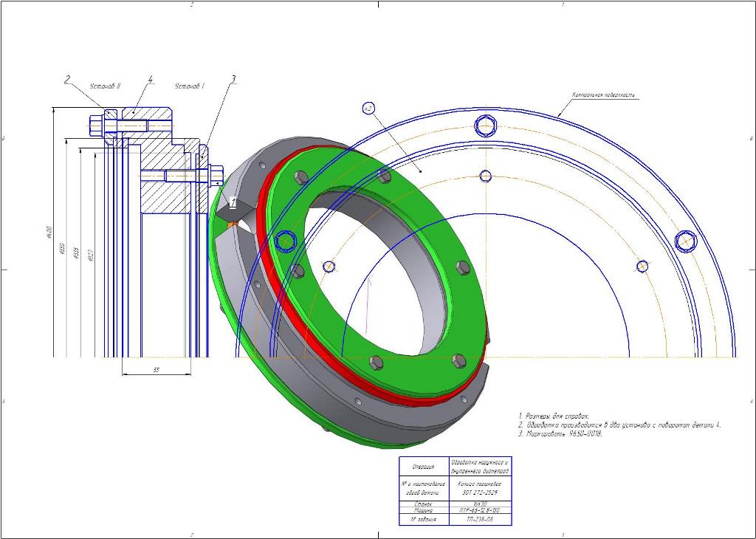Click the circled "a2" marker
The height and width of the screenshot is (539, 756).
pyautogui.click(x=368, y=109)
